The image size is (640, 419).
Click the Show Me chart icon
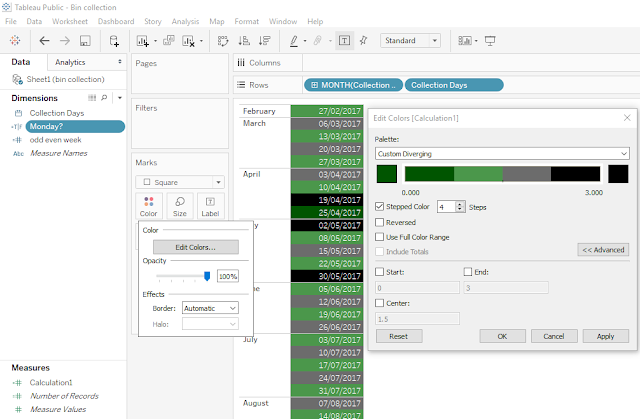(465, 40)
